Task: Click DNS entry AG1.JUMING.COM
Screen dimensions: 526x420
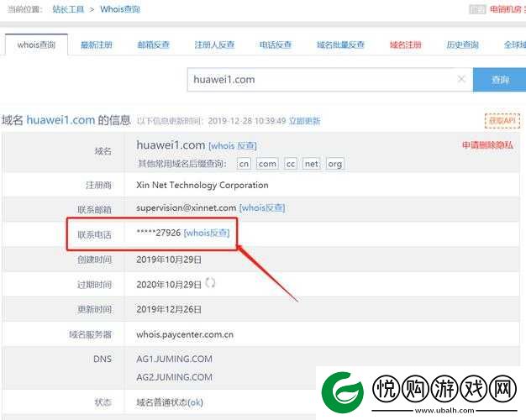Action: click(x=174, y=359)
